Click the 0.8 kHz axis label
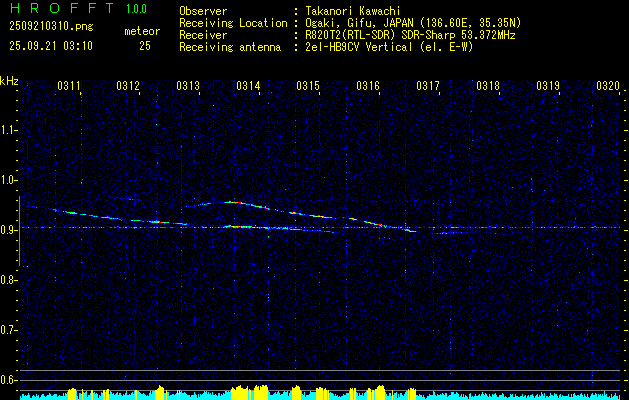 tap(8, 280)
